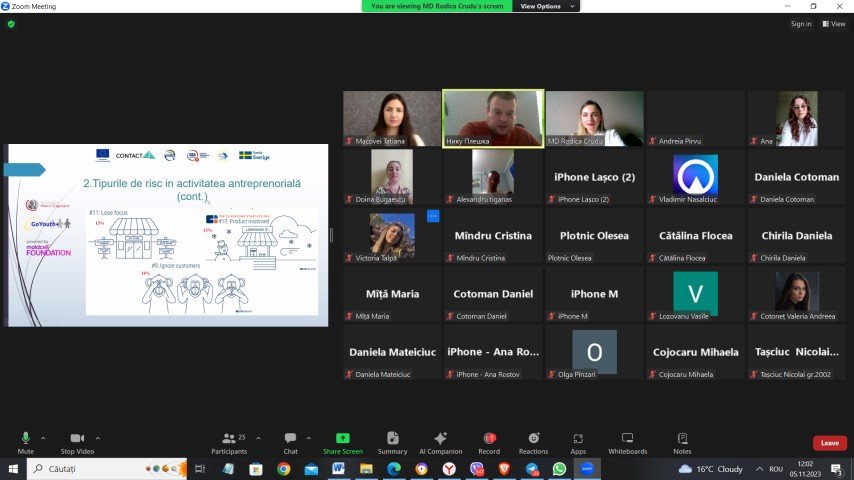854x480 pixels.
Task: Open the Whiteboards tool
Action: click(x=627, y=443)
